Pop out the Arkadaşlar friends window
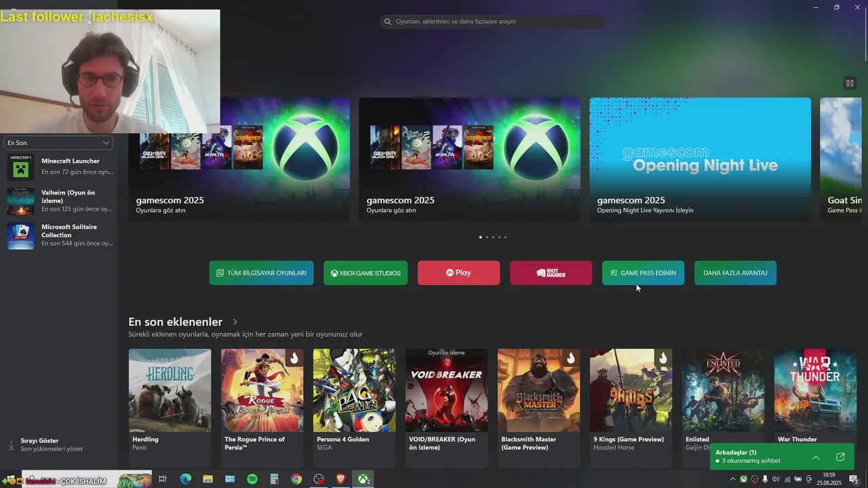This screenshot has height=488, width=868. click(x=840, y=457)
